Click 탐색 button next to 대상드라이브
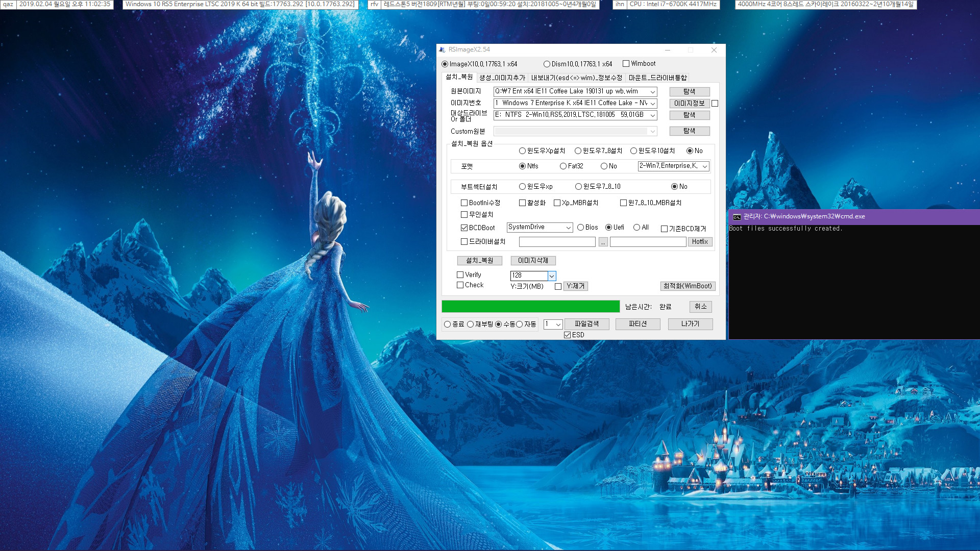This screenshot has height=551, width=980. (x=690, y=115)
